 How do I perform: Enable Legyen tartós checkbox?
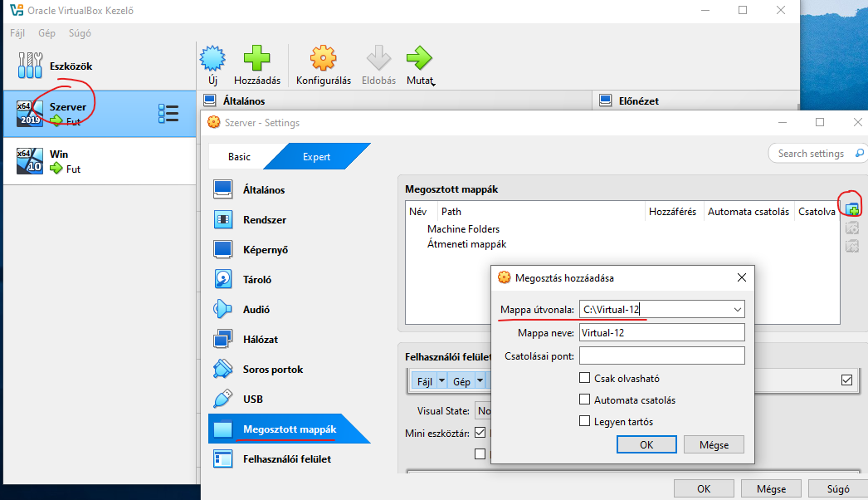(x=584, y=421)
